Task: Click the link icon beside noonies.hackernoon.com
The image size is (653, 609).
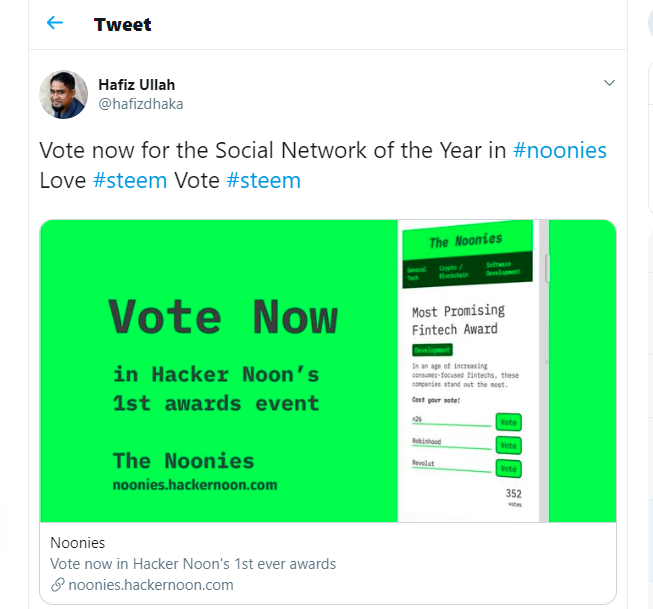Action: click(x=57, y=585)
